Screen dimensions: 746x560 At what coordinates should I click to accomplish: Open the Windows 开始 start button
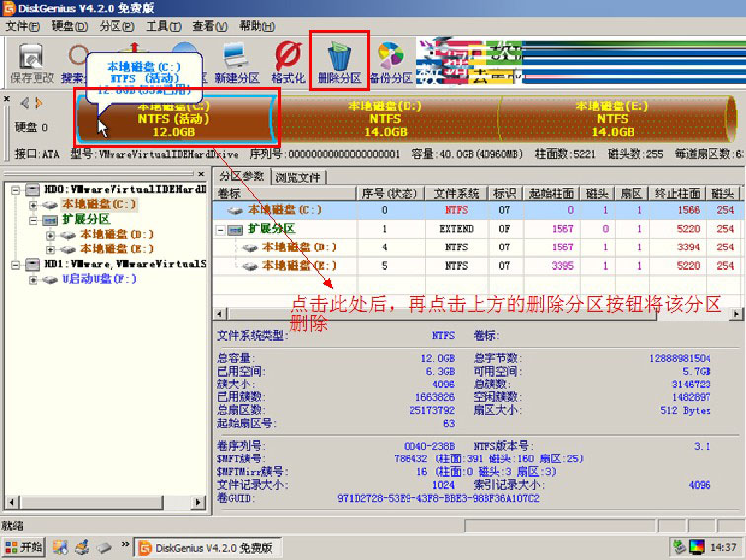23,547
